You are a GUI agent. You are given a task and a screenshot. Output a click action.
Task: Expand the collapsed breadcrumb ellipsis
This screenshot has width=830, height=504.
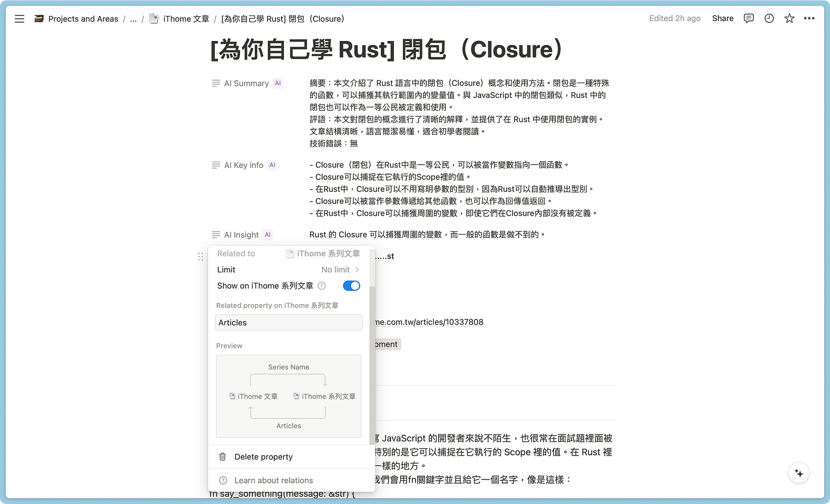133,19
